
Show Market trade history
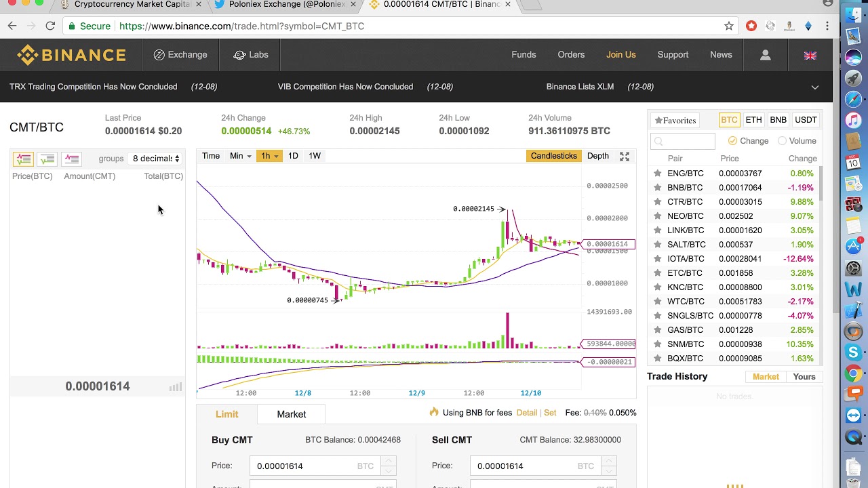766,377
